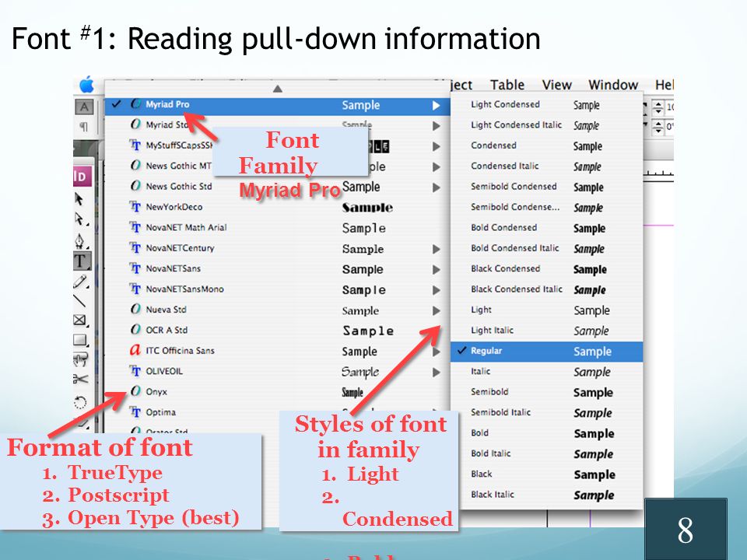Select the Onyx font name
Image resolution: width=747 pixels, height=560 pixels.
[156, 392]
